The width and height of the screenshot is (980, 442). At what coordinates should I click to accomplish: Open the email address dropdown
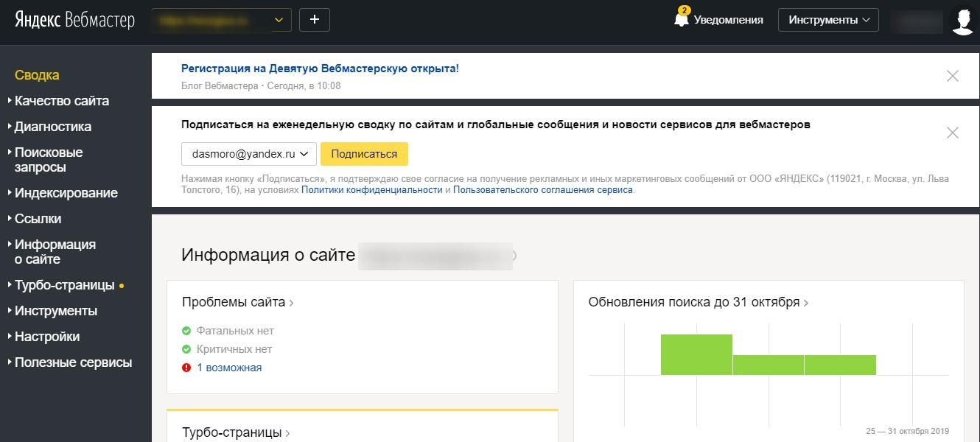(x=249, y=154)
